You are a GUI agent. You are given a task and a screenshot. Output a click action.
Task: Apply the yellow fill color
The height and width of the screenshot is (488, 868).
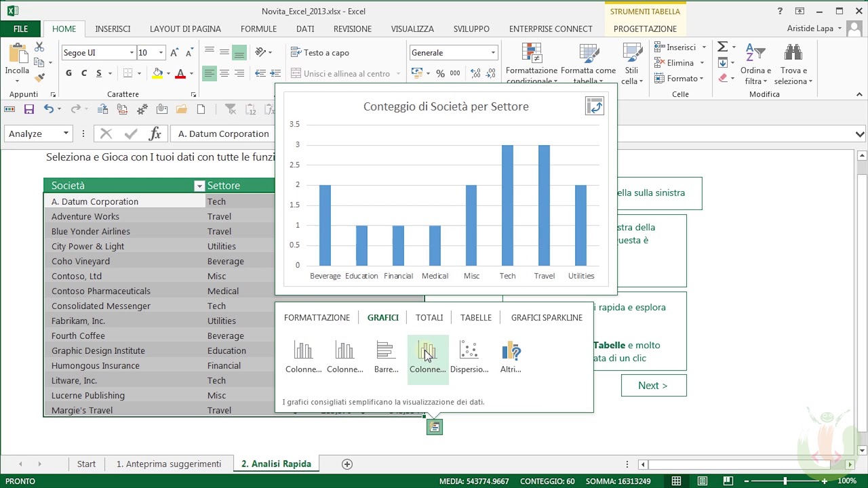tap(157, 73)
